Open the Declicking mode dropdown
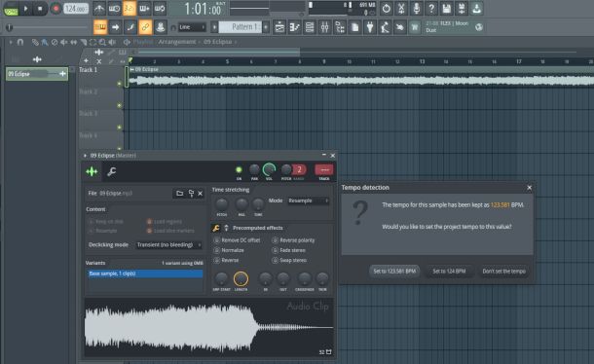This screenshot has height=364, width=594. point(168,245)
